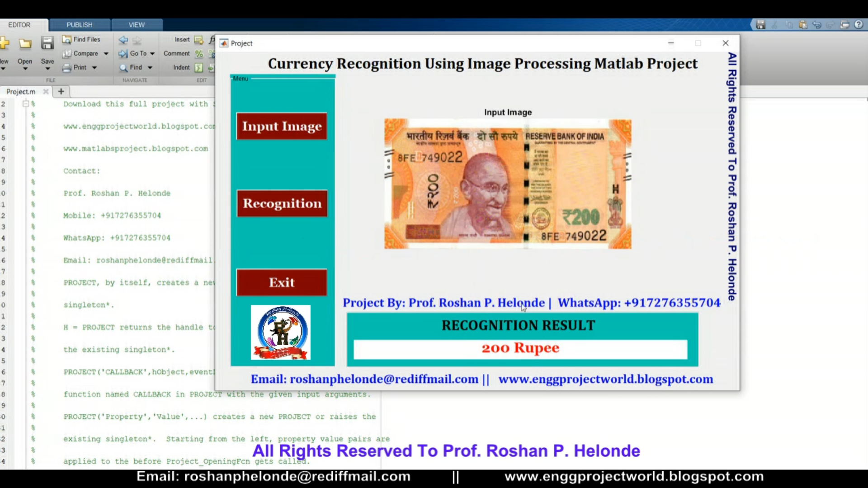
Task: Click the 'WhatsApp: +917276355704' comment line
Action: coord(117,238)
